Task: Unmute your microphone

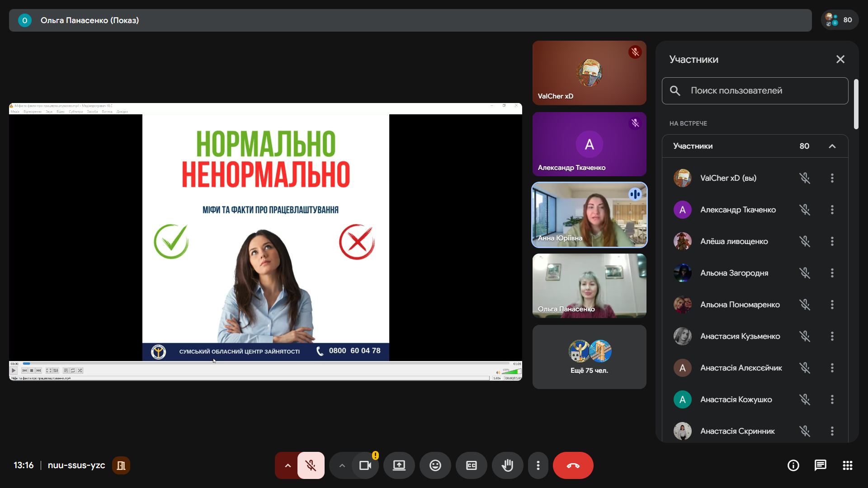Action: click(x=311, y=465)
